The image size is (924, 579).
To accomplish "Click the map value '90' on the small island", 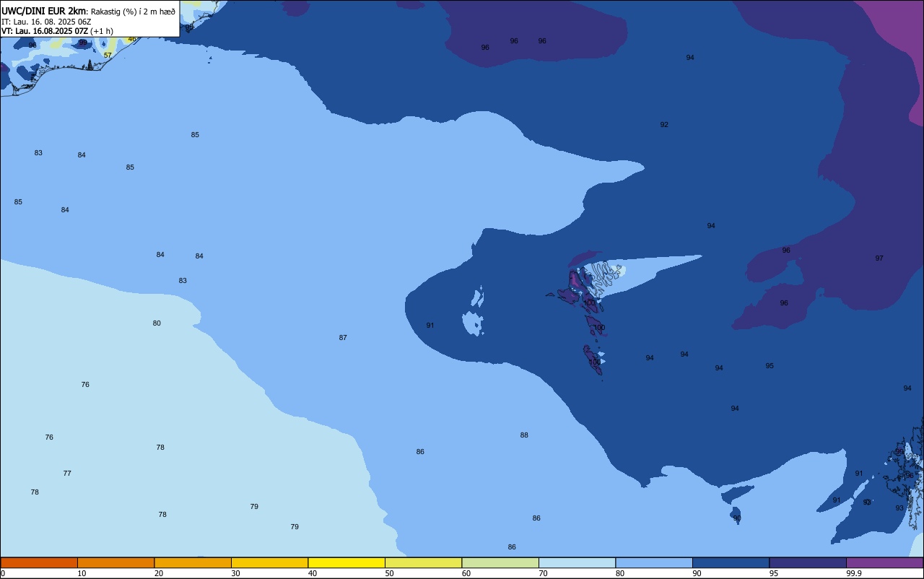I will coord(737,518).
